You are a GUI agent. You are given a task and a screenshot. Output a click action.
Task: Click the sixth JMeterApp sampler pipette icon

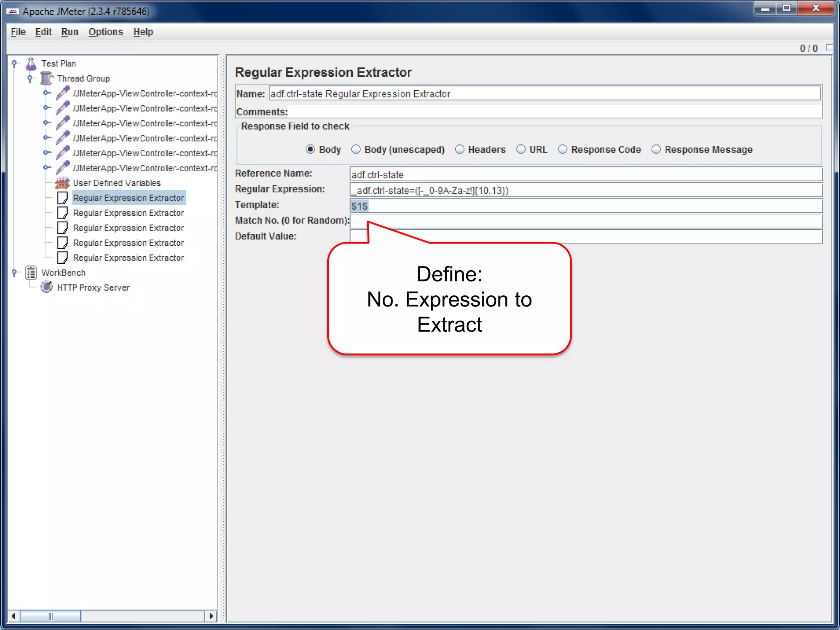(63, 168)
